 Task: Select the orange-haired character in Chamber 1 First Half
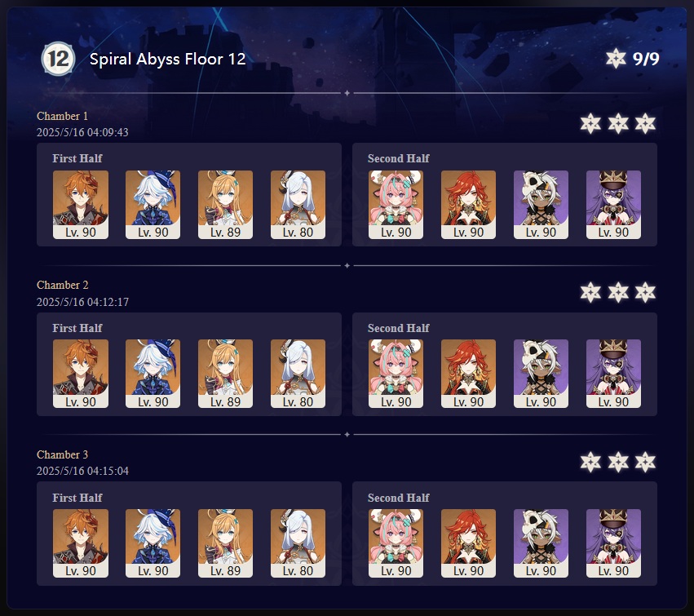click(81, 205)
